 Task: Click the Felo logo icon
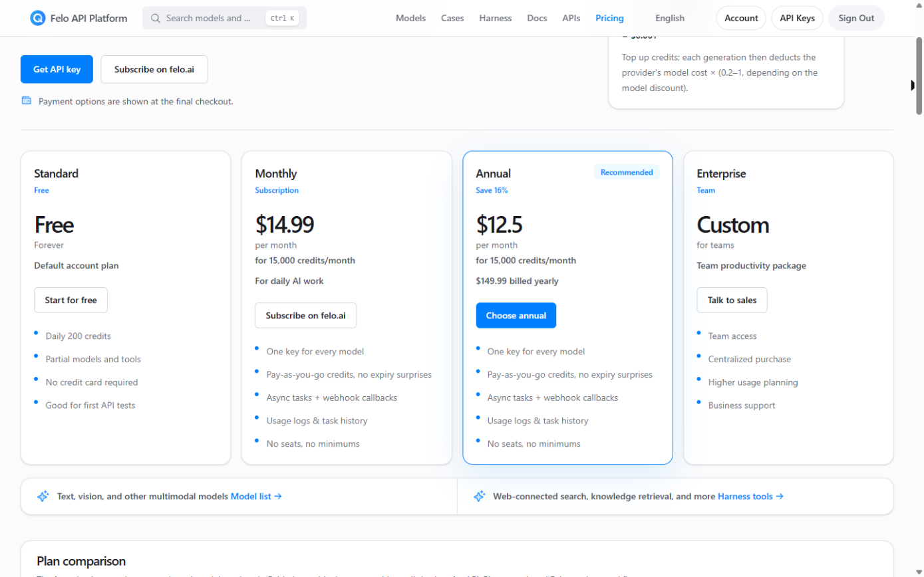coord(38,18)
